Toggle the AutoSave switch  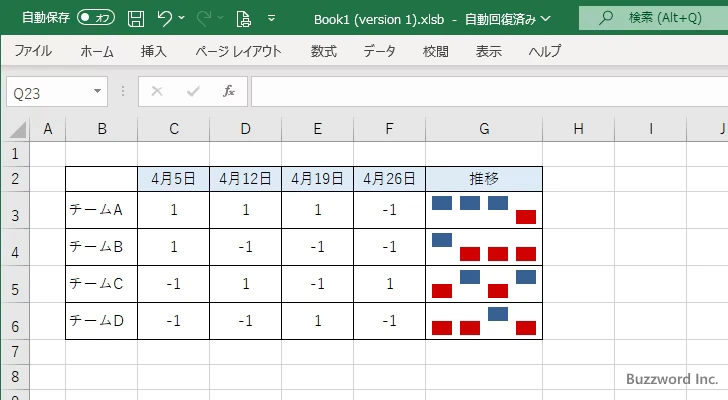[x=96, y=18]
